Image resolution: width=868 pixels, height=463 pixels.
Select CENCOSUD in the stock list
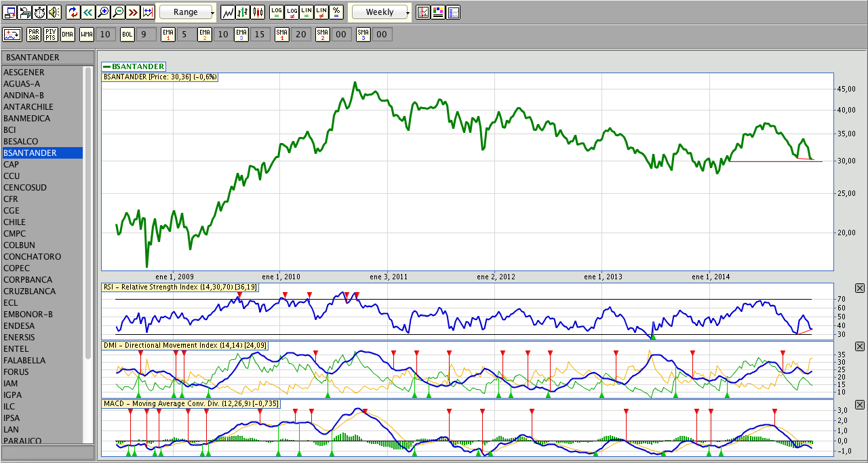[25, 188]
